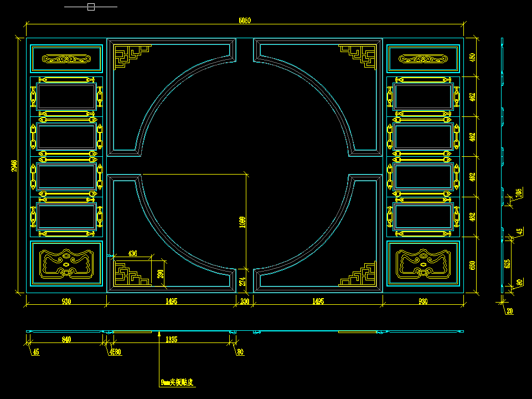This screenshot has height=399, width=532.
Task: Click the 9mm夹板贴皮 annotation text
Action: [x=178, y=382]
